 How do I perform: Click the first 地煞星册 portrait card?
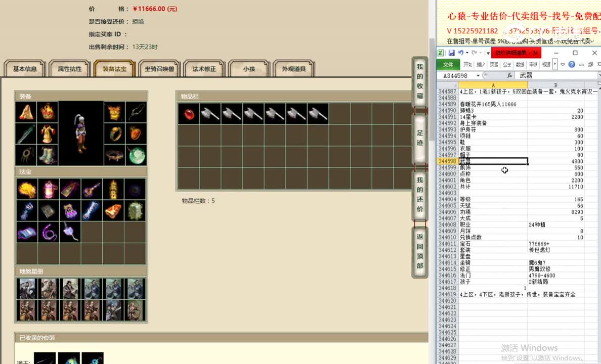(x=26, y=289)
